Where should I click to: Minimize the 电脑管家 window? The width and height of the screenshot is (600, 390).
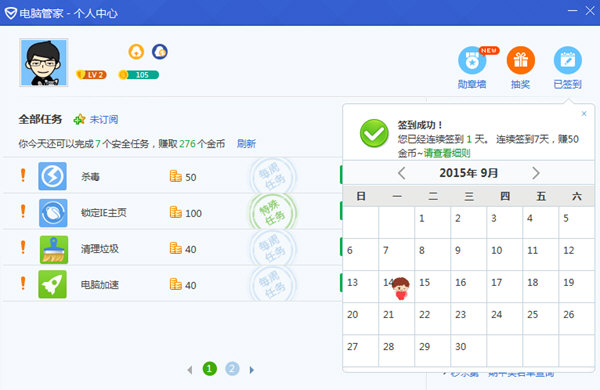pos(572,10)
